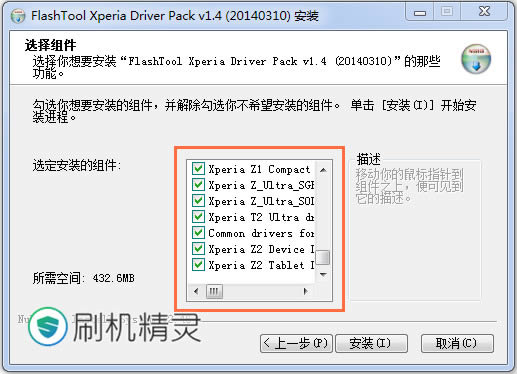Click the 选择组件 heading
Image resolution: width=517 pixels, height=374 pixels.
tap(50, 45)
